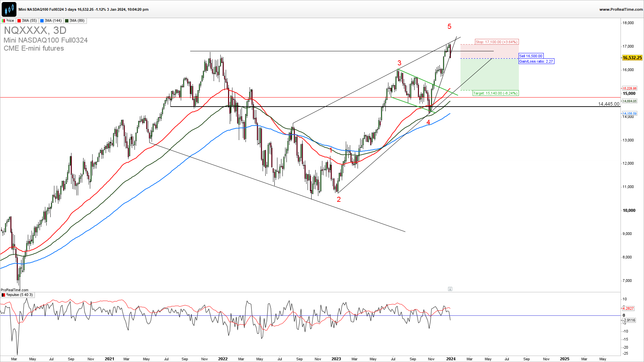
Task: Click the red wave label 3
Action: tap(399, 63)
